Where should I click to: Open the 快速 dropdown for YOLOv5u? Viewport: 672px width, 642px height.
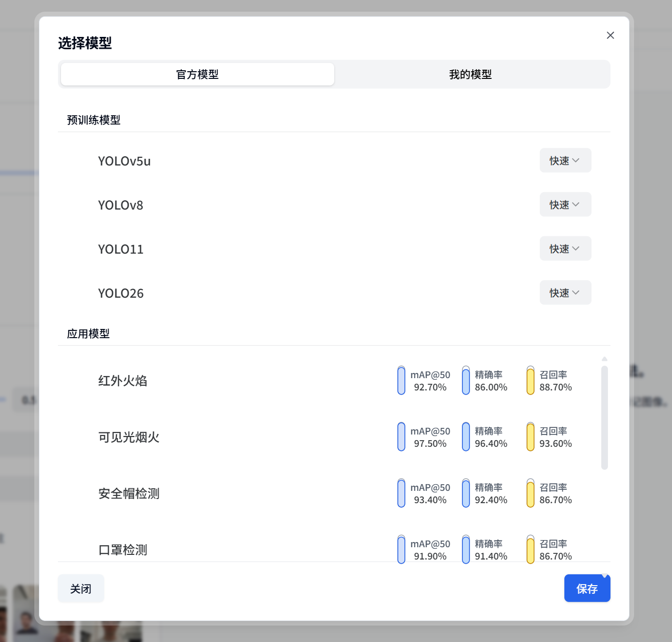pyautogui.click(x=565, y=160)
